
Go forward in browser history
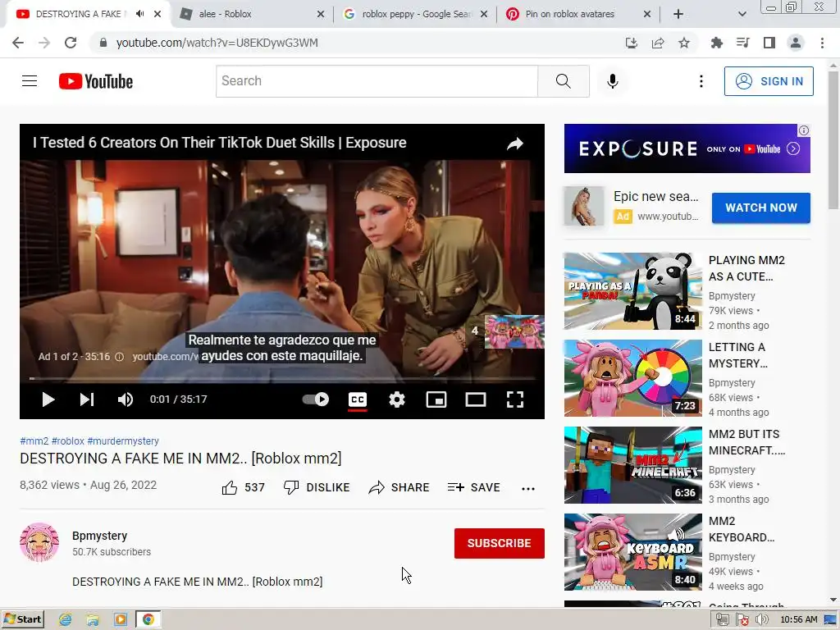tap(44, 43)
